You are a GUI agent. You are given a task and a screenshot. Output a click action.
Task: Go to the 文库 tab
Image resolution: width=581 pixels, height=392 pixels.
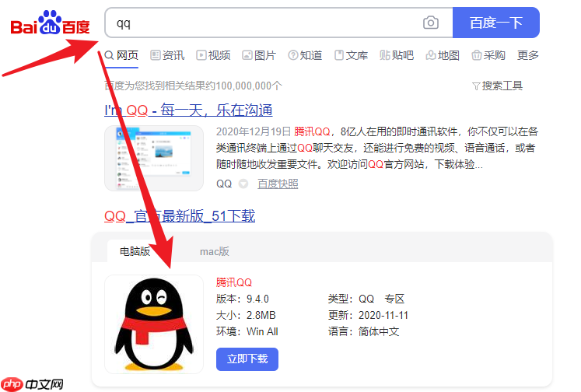(351, 55)
